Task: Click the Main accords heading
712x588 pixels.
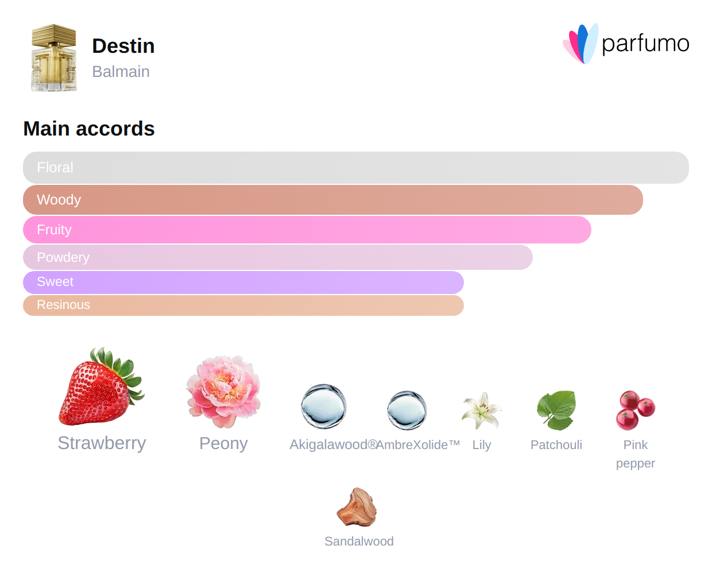Action: pos(89,129)
